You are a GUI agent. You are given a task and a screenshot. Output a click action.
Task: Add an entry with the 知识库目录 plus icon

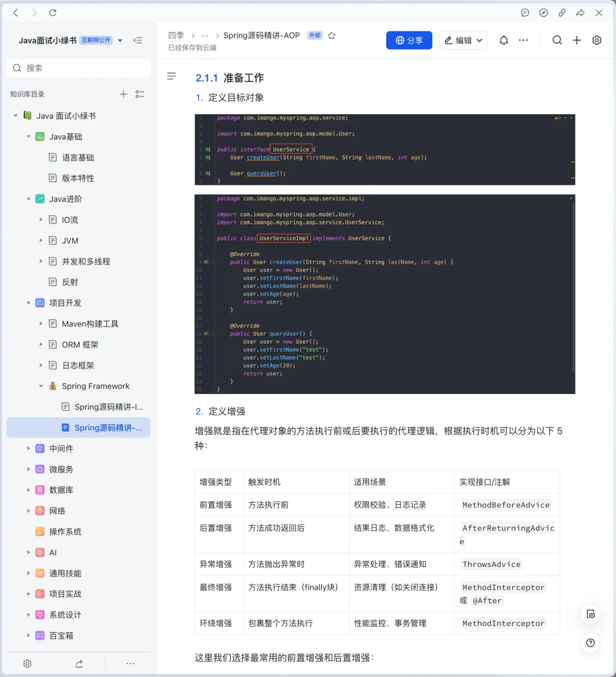123,94
